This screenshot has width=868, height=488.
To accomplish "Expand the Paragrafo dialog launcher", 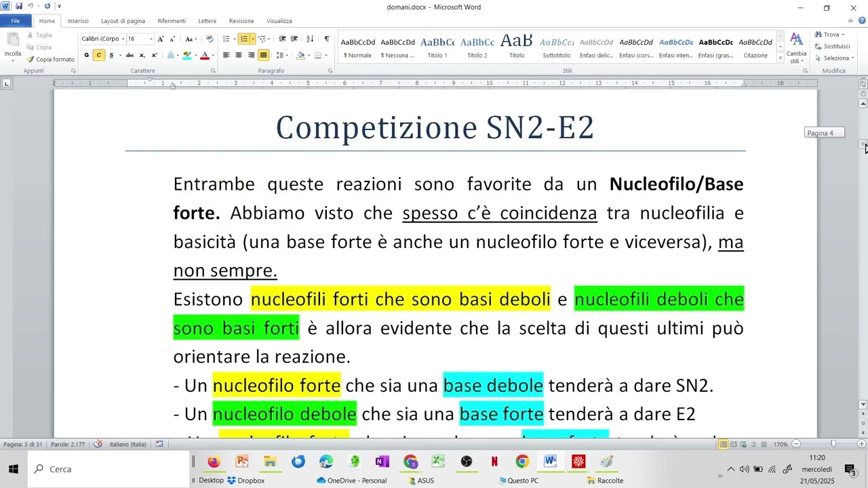I will point(330,70).
